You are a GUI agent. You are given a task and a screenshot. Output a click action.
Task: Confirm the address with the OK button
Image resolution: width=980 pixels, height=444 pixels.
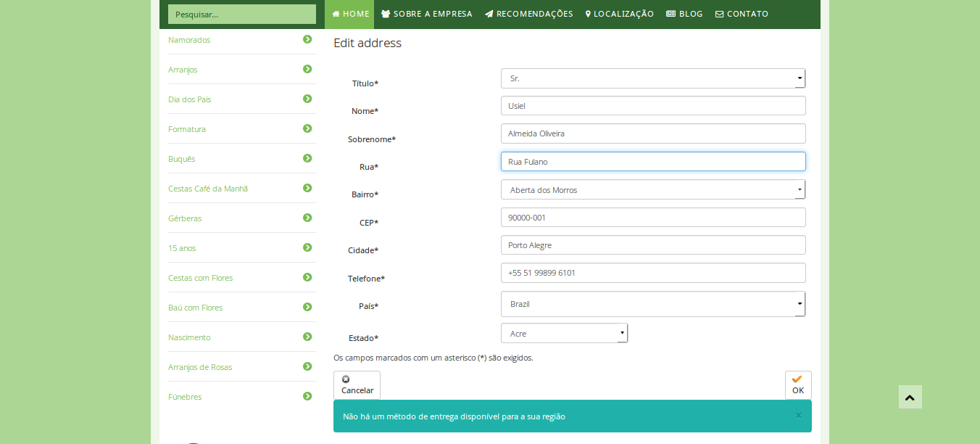point(798,385)
